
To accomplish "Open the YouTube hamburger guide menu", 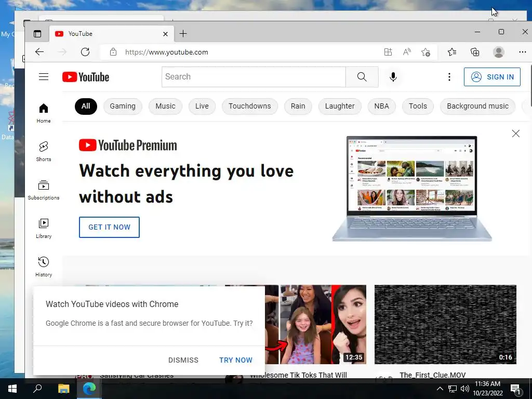I will 44,77.
